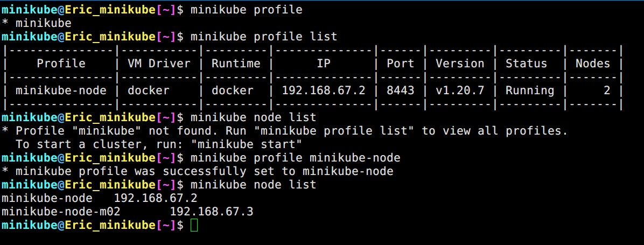Click 'minikube-node' in the profile table row
The width and height of the screenshot is (644, 245).
[x=61, y=90]
